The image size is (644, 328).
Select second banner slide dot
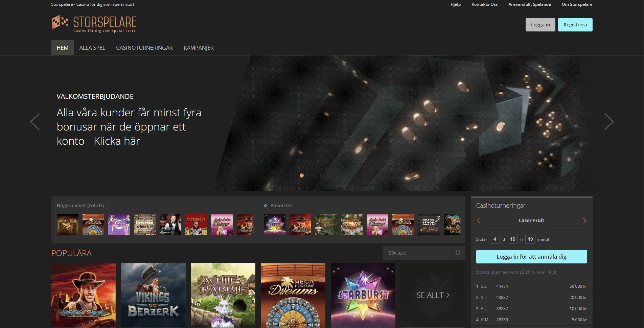[308, 175]
